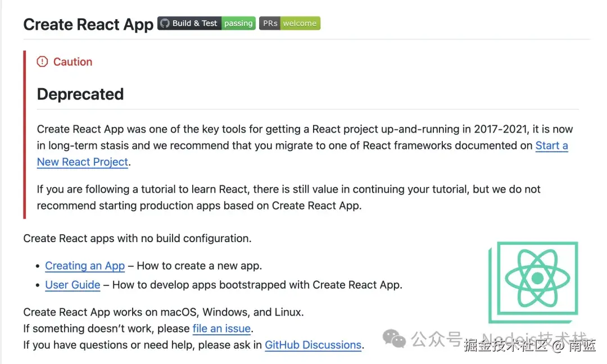Click the file an issue link
This screenshot has width=607, height=364.
tap(221, 329)
